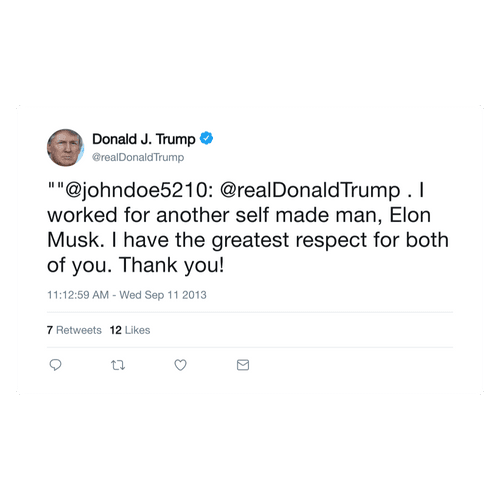Open the Donald J. Trump display name

pos(144,139)
